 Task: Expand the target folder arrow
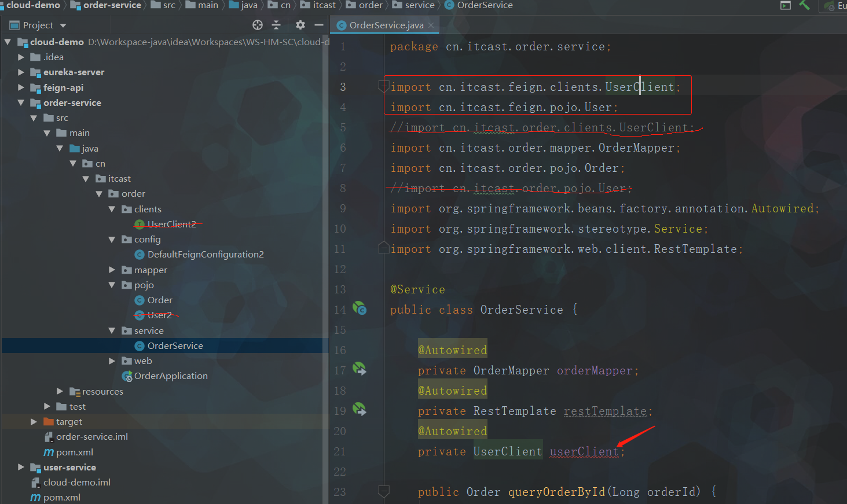click(x=34, y=422)
